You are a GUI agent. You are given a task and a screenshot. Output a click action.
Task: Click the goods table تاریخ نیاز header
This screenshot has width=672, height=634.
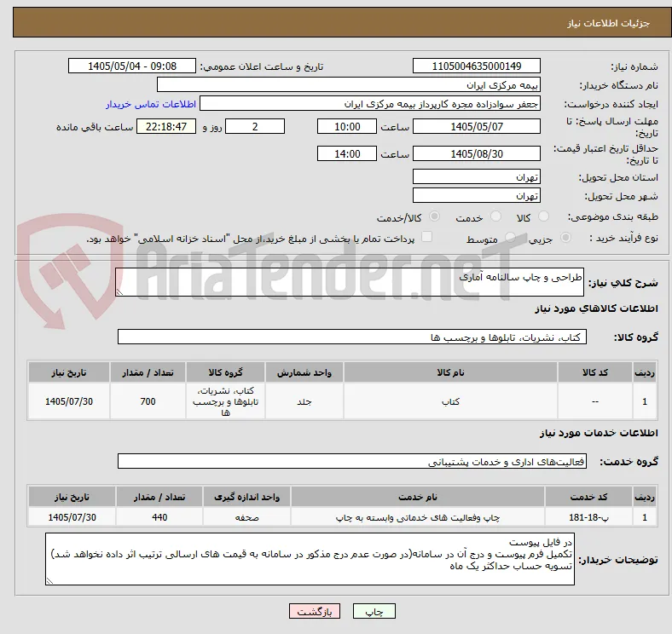69,372
